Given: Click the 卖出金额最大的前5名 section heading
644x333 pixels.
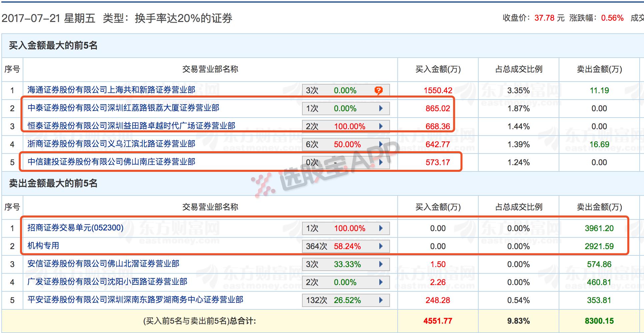Looking at the screenshot, I should click(x=53, y=183).
